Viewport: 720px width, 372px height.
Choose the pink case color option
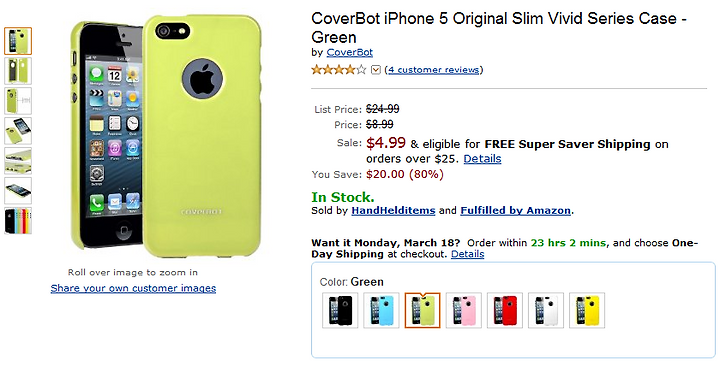tap(464, 310)
